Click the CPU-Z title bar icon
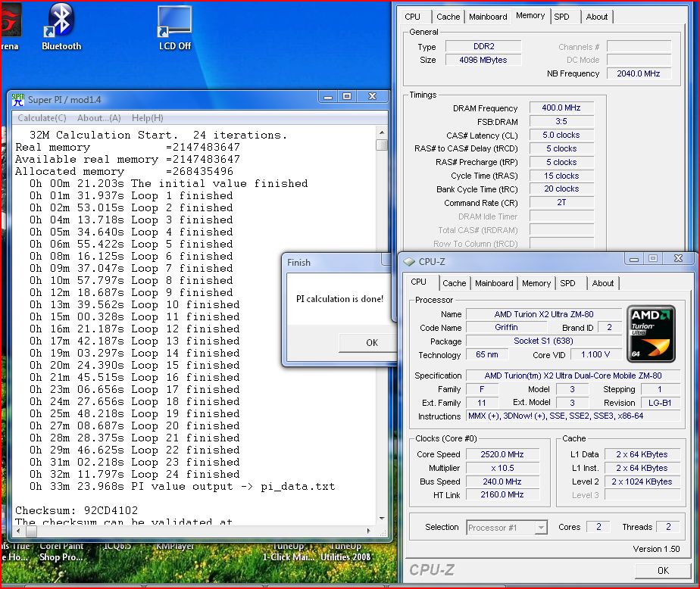Screen dimensions: 700x589 (409, 262)
